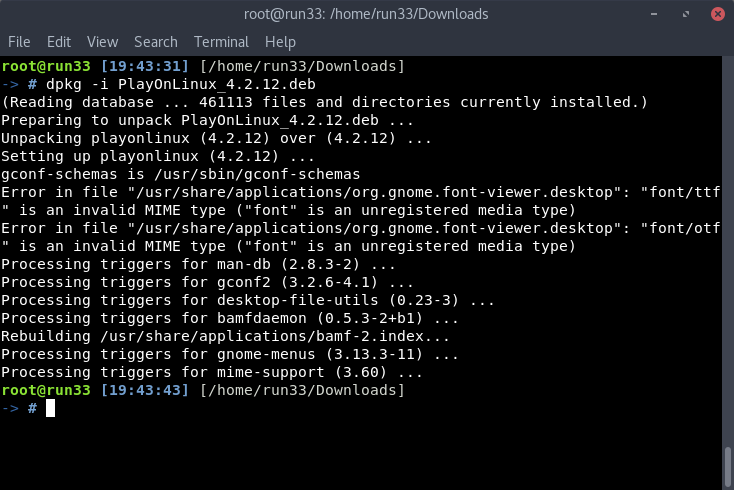Open the Help menu
Viewport: 734px width, 490px height.
click(280, 42)
